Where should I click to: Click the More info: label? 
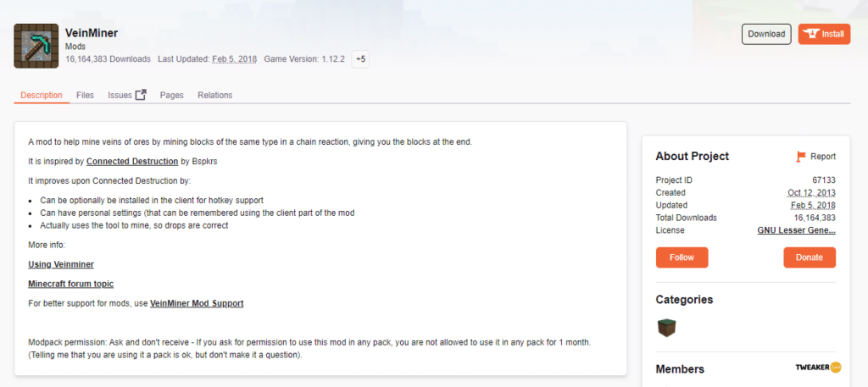47,245
